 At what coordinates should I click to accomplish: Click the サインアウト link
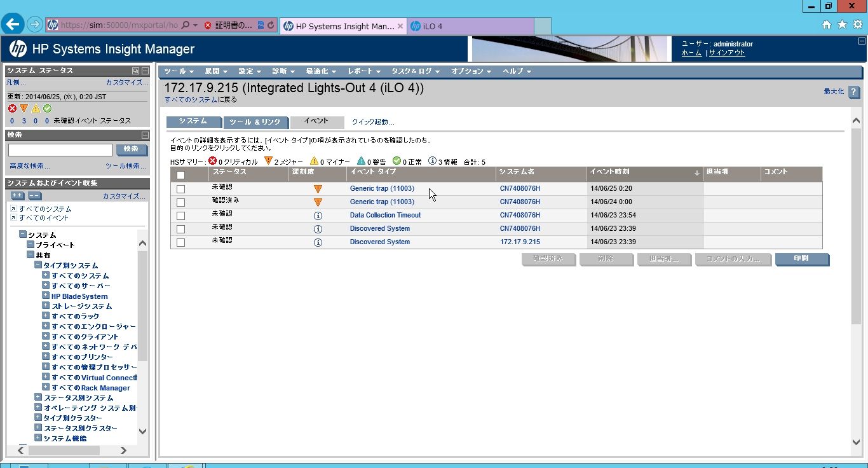coord(727,53)
